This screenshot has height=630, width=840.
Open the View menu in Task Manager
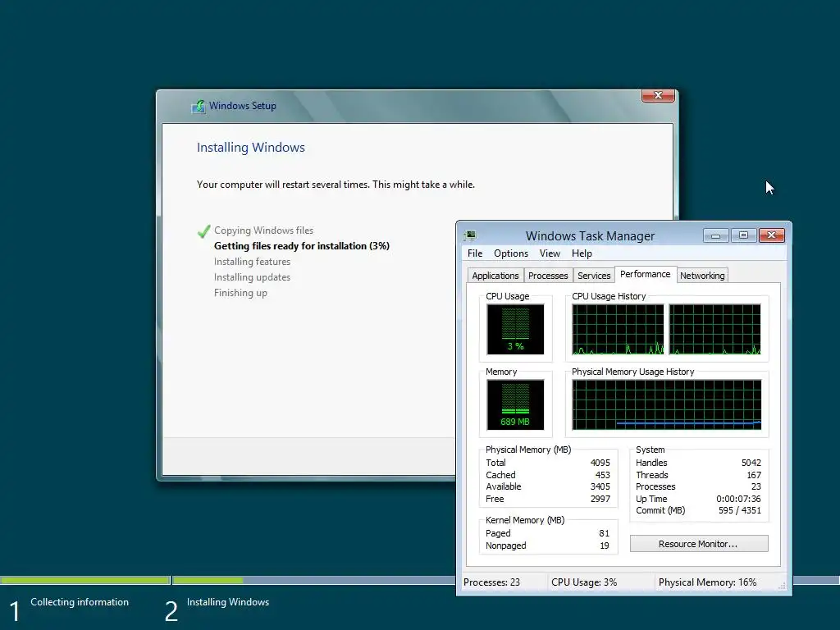pos(550,253)
